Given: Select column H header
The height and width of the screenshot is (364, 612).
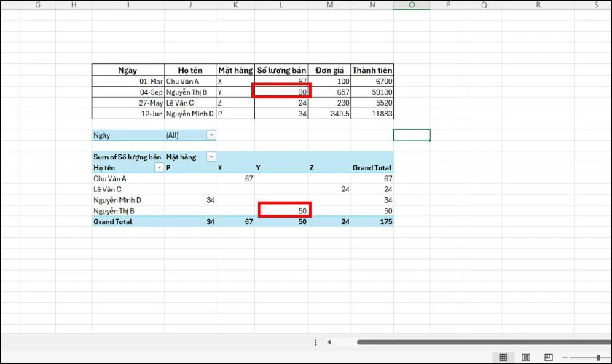Looking at the screenshot, I should click(x=74, y=5).
